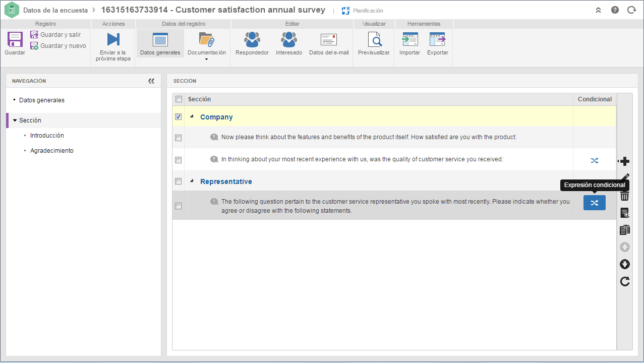Check the representative statements question checkbox
The image size is (644, 363).
coord(179,206)
